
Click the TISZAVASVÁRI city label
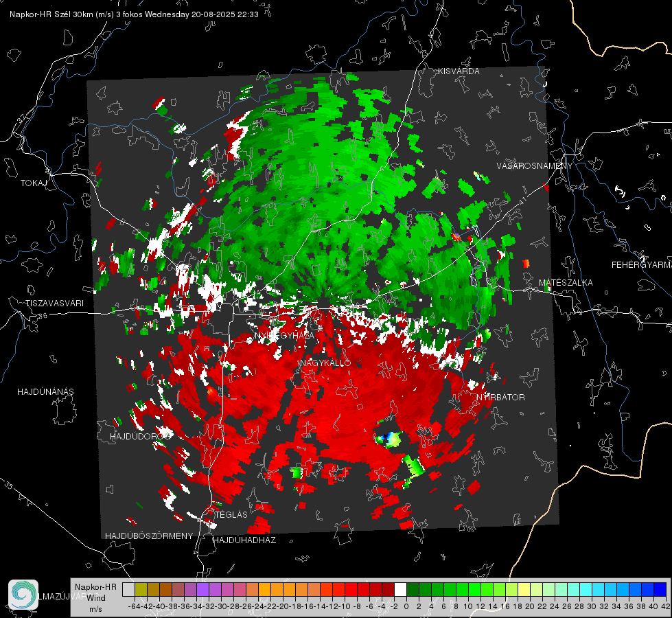click(x=54, y=304)
